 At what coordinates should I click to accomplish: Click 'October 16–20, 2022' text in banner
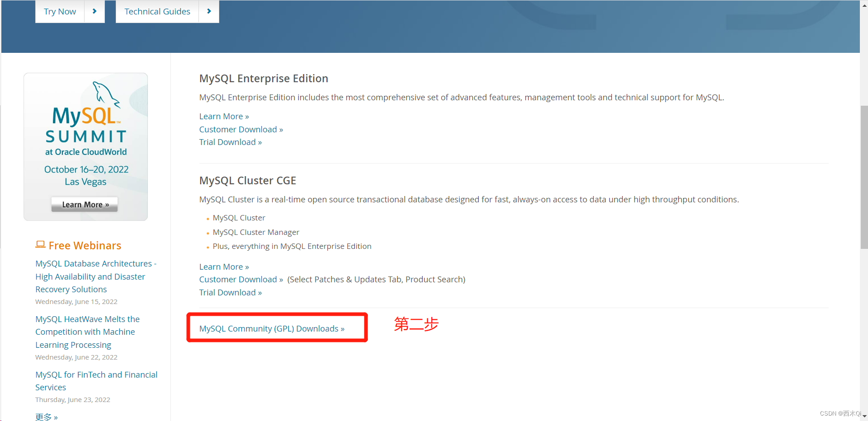click(x=86, y=169)
